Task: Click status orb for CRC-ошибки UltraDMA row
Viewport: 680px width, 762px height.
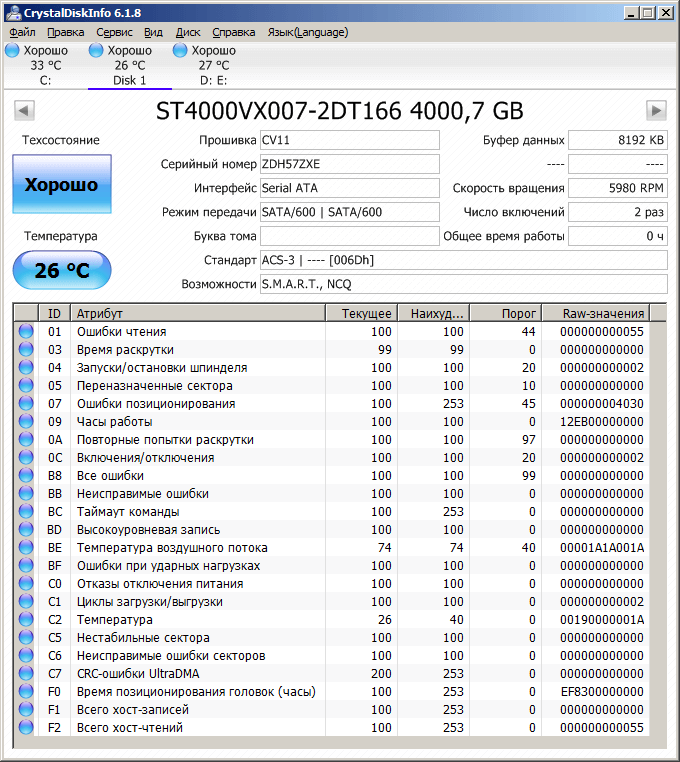Action: click(26, 674)
